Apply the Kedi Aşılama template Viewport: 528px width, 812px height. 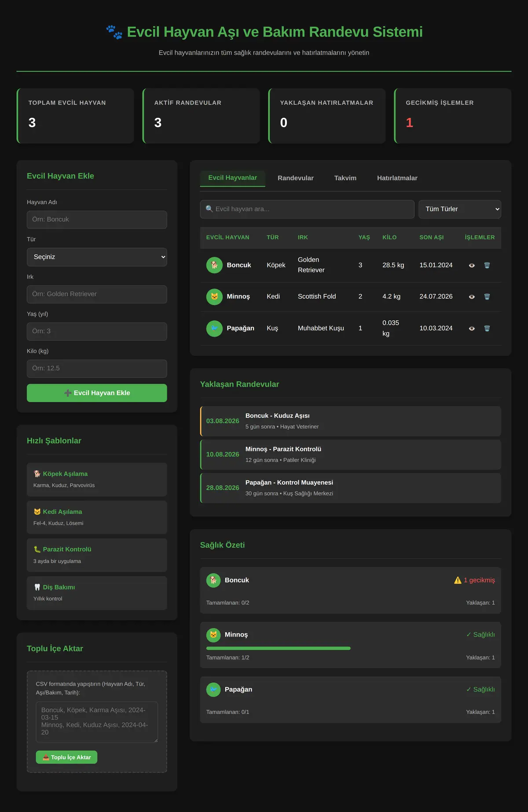[x=97, y=517]
